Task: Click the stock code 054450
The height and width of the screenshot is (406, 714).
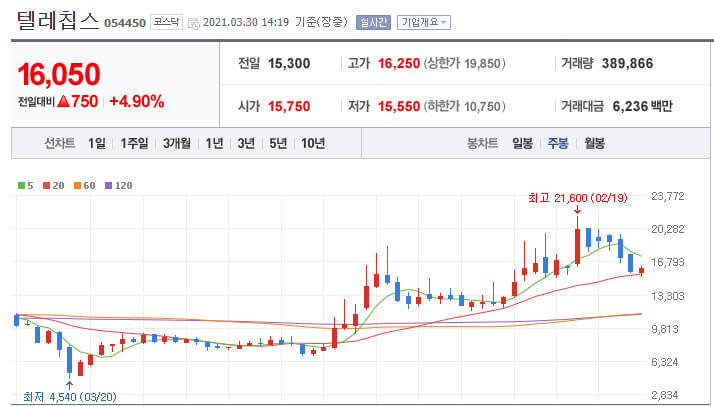Action: click(x=125, y=23)
